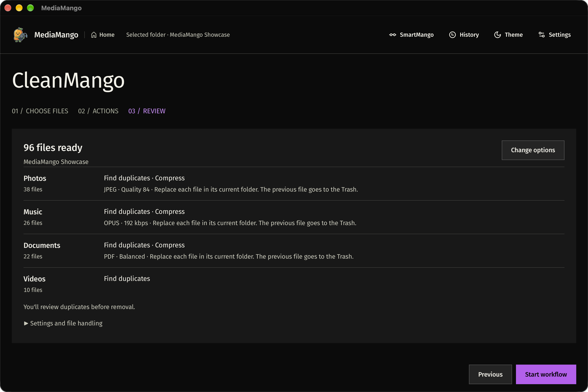Click 'PDF · Balanced' details line
The image size is (588, 392).
tap(228, 256)
